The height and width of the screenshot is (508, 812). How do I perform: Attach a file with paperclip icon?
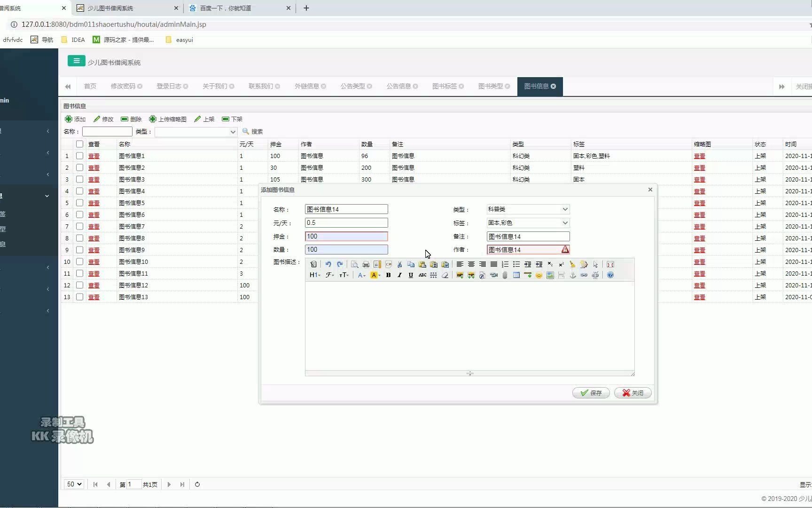[505, 275]
